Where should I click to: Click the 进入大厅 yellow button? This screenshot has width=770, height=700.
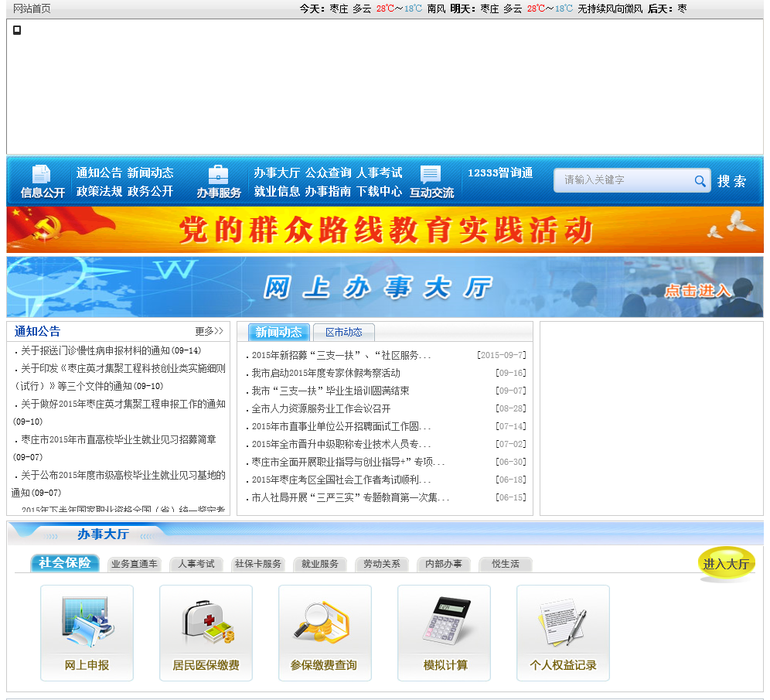726,563
